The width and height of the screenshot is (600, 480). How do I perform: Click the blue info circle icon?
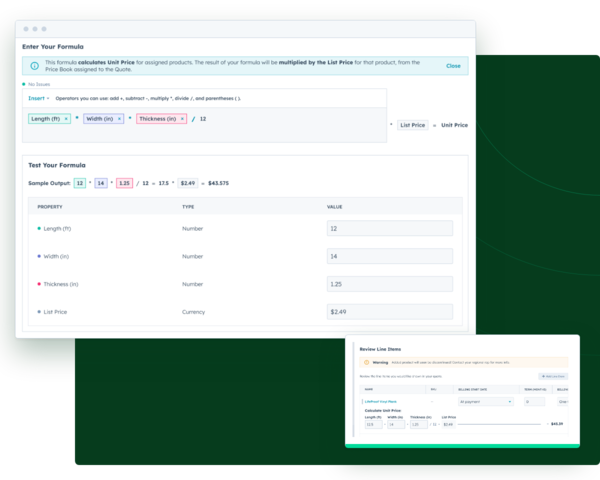pyautogui.click(x=34, y=66)
